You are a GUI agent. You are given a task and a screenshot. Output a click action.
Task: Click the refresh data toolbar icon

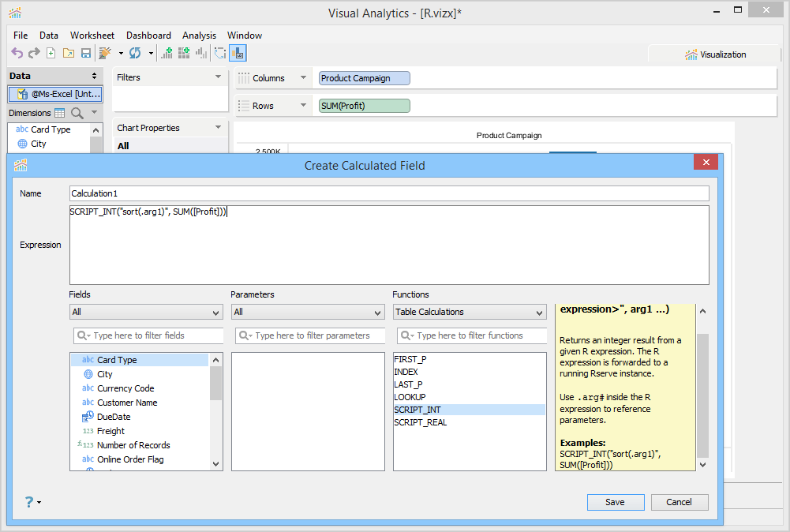(x=135, y=53)
